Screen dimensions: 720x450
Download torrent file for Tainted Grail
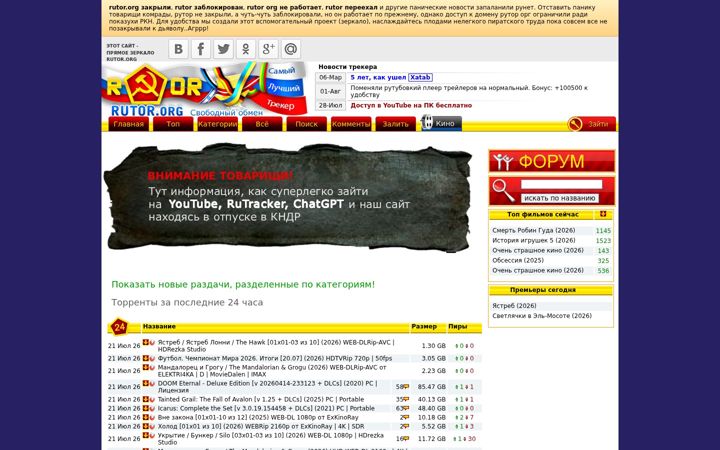pyautogui.click(x=146, y=399)
